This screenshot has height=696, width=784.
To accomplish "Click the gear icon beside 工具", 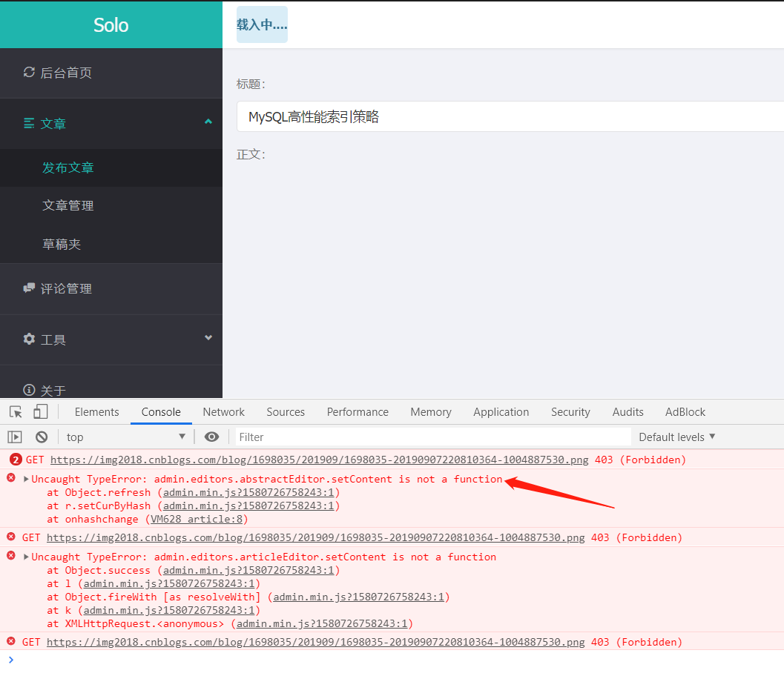I will (29, 339).
